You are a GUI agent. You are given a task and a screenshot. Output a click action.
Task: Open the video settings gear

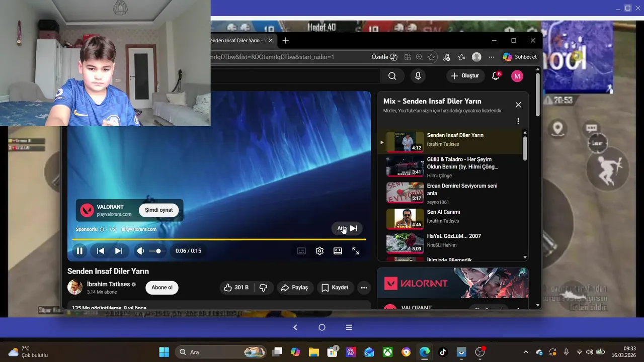tap(319, 251)
